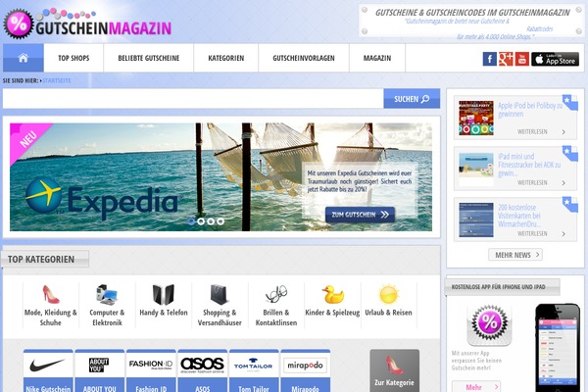Click the star bookmark on iPad mini news
588x392 pixels.
click(x=569, y=153)
